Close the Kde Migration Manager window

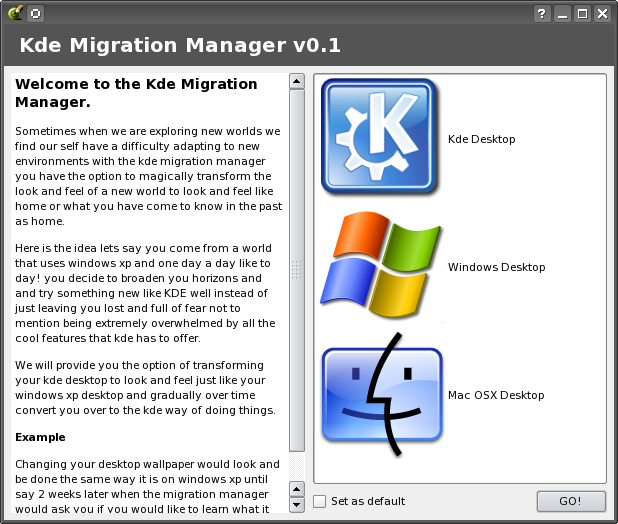pyautogui.click(x=603, y=14)
